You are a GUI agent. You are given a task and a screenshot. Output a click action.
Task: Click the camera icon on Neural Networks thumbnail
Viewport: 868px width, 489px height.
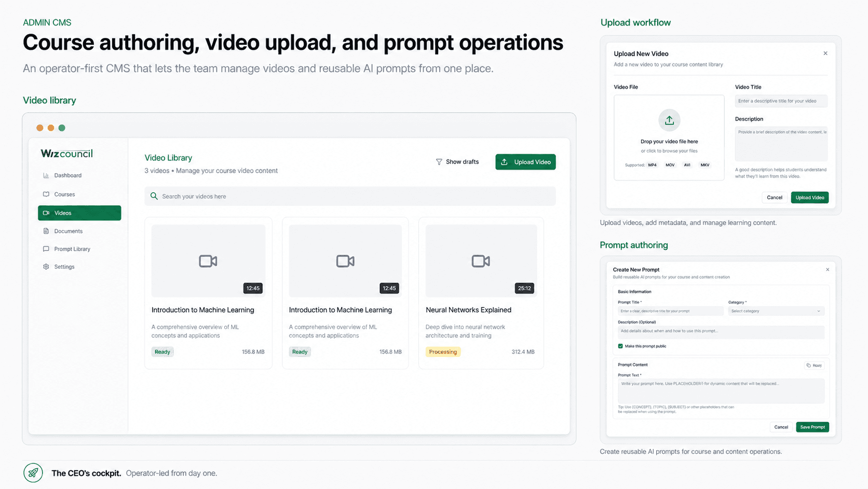click(x=481, y=261)
